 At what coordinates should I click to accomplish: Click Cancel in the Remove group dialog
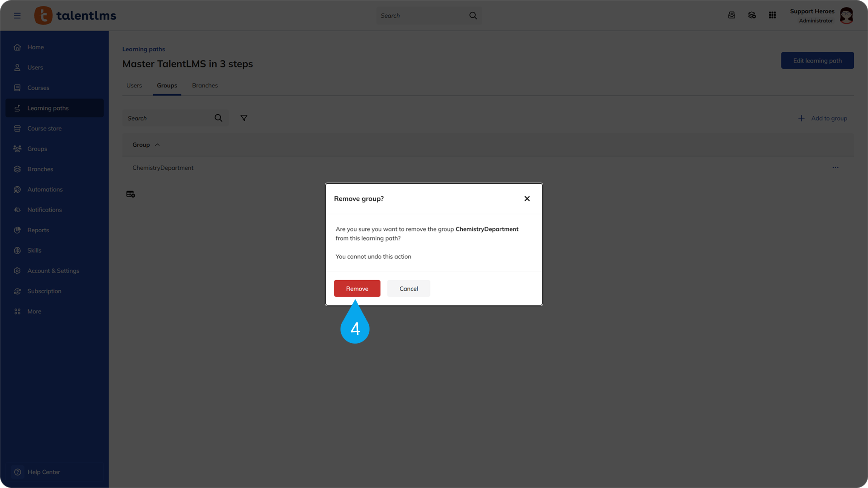coord(409,289)
